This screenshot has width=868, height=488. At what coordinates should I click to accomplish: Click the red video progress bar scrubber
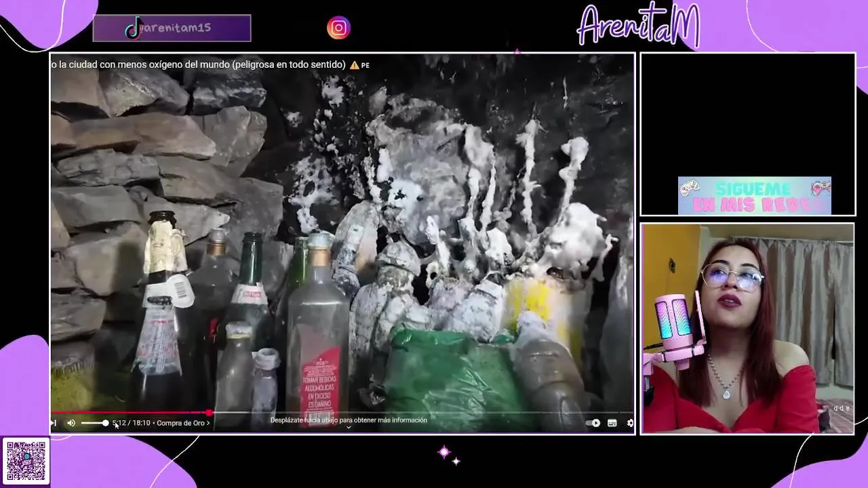pyautogui.click(x=209, y=412)
